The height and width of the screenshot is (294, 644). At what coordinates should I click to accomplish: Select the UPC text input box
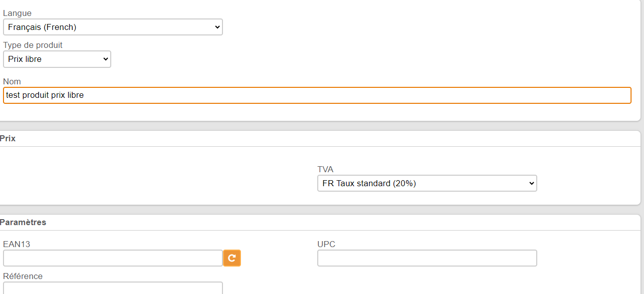coord(427,258)
